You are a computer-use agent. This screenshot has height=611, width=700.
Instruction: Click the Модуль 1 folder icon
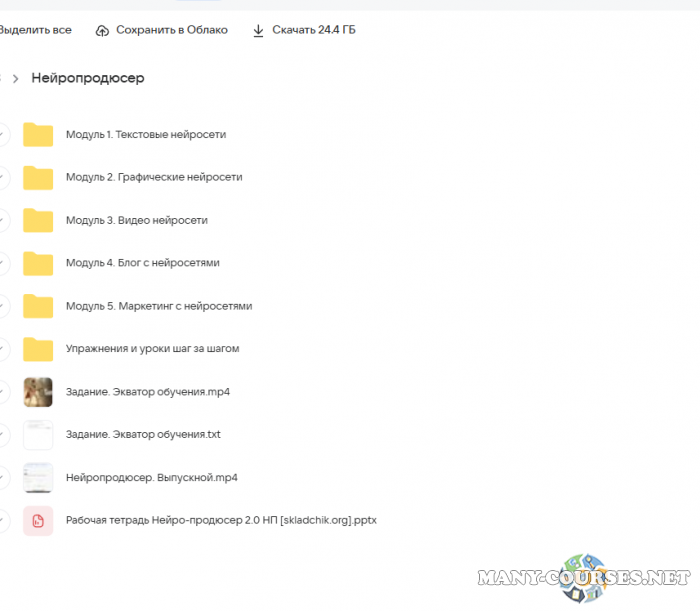38,134
